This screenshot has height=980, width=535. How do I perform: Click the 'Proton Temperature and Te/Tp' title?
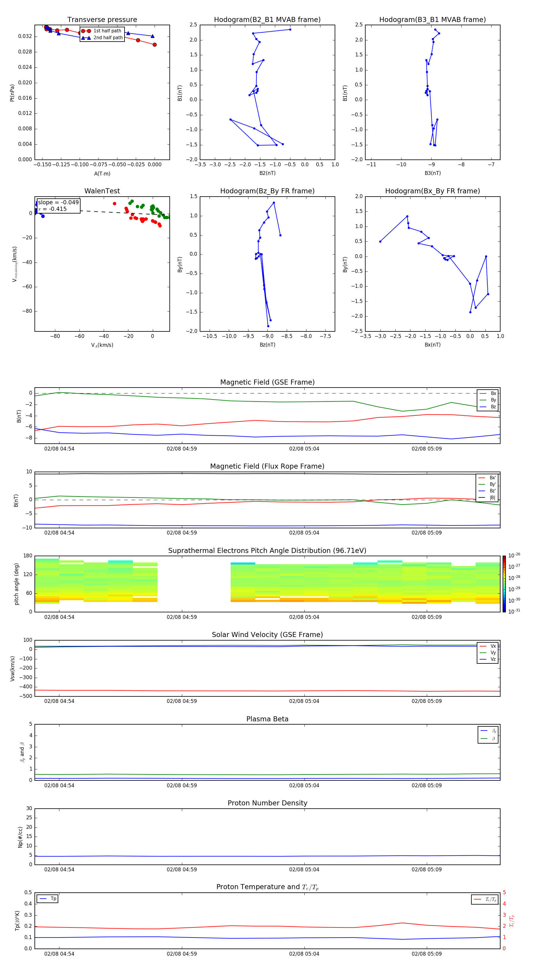[267, 887]
